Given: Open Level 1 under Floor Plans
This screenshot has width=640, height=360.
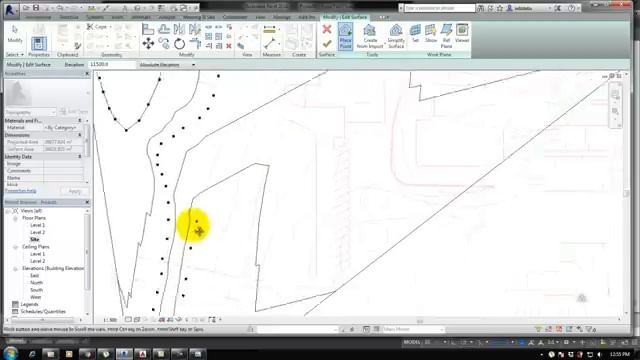Looking at the screenshot, I should pyautogui.click(x=38, y=225).
